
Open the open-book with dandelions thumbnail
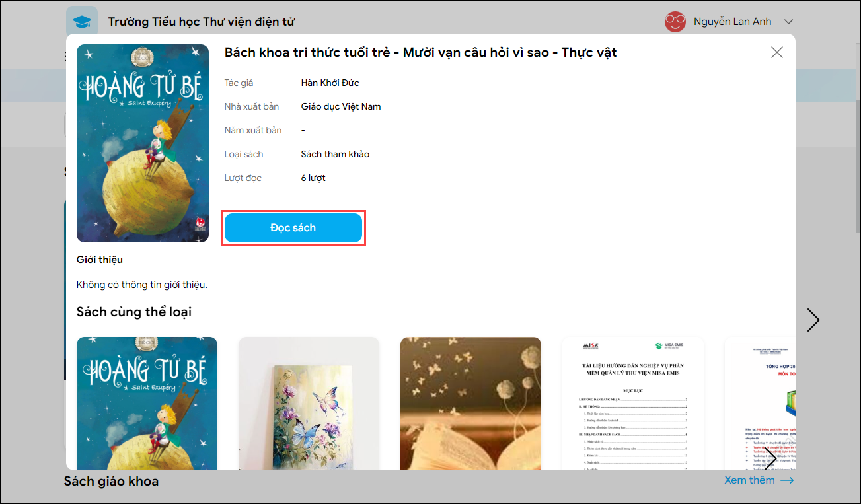(470, 404)
